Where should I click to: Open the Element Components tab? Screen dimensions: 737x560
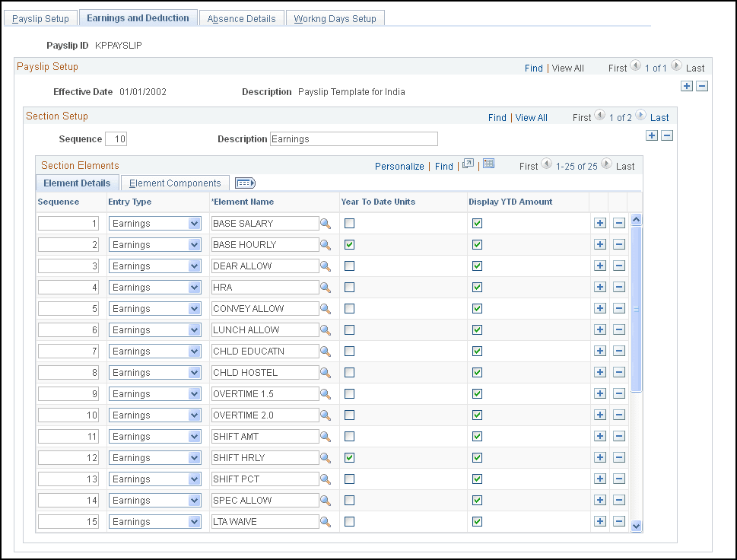pos(175,183)
